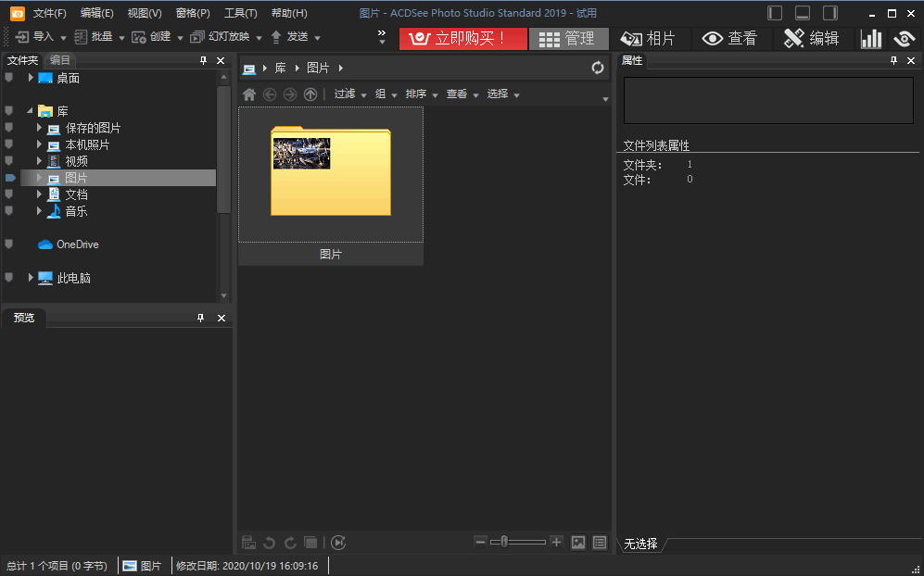Click 库 in the path breadcrumb
Viewport: 924px width, 576px height.
(281, 69)
